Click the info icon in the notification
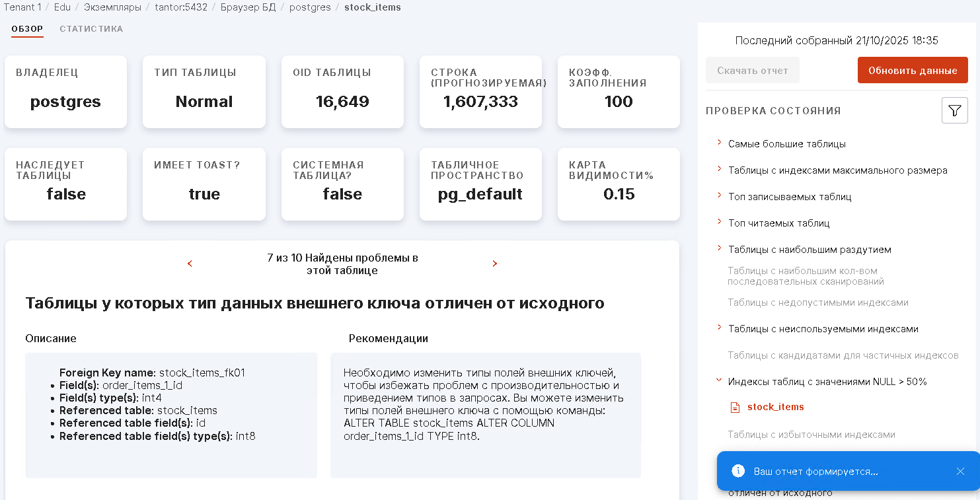Viewport: 980px width, 500px height. [x=738, y=472]
